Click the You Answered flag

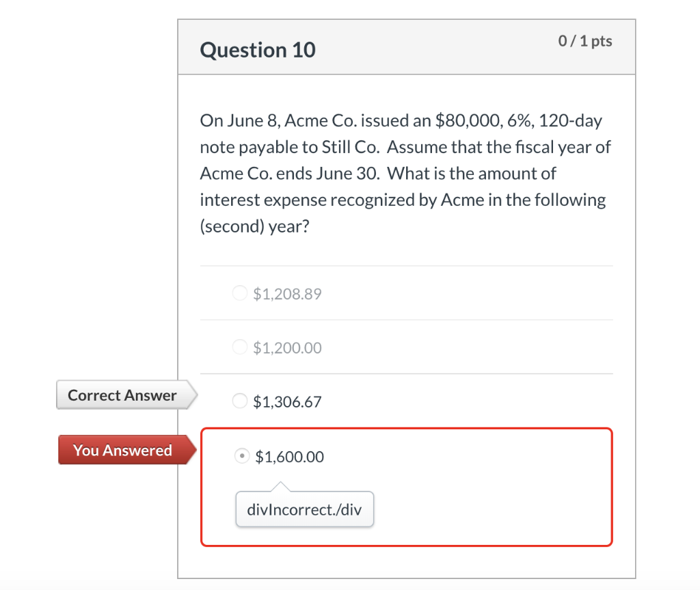coord(123,450)
